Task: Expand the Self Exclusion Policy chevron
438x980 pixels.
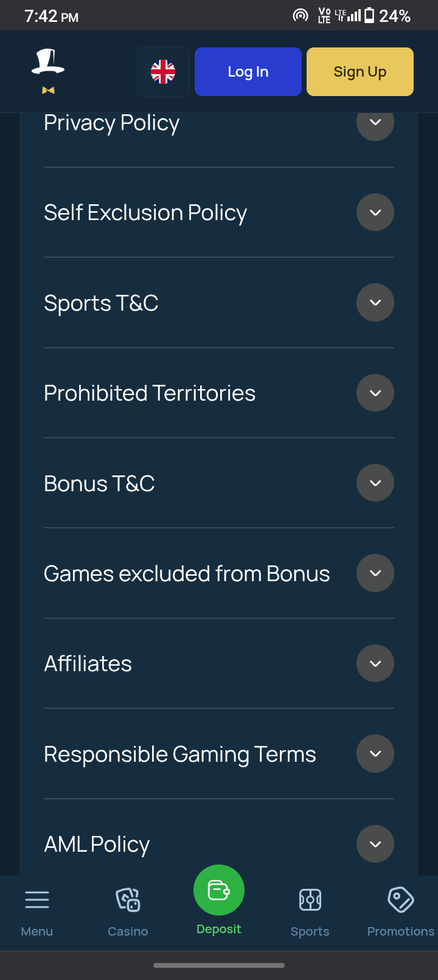Action: 375,212
